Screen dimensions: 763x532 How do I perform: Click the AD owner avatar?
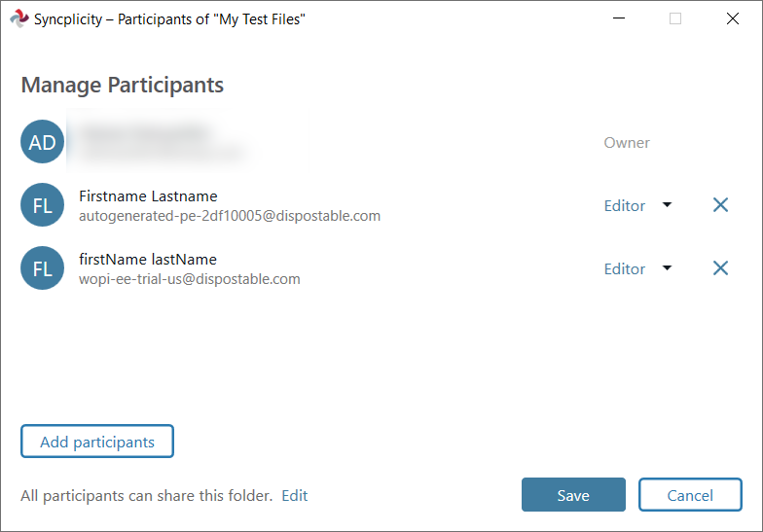pos(43,142)
